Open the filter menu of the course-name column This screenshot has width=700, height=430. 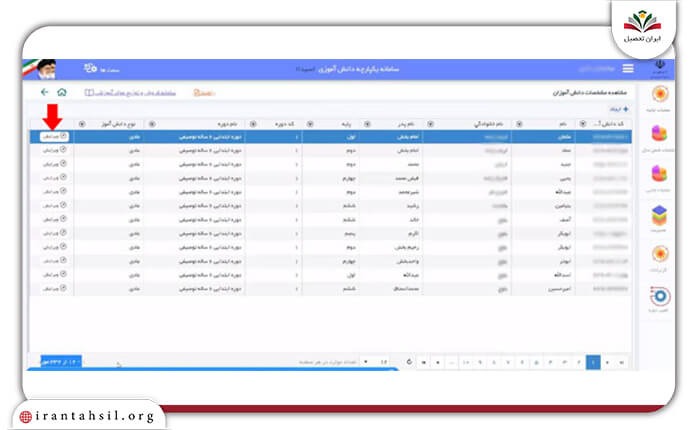[x=152, y=124]
